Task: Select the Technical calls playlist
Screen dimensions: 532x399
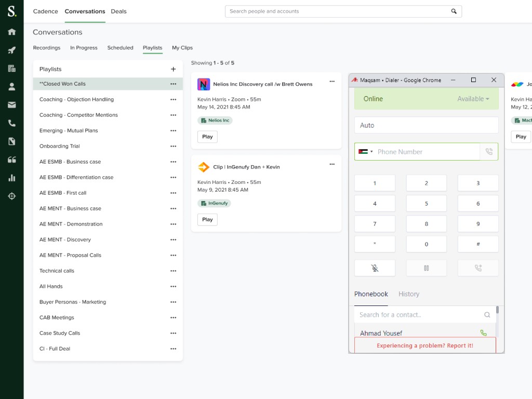Action: [x=108, y=271]
